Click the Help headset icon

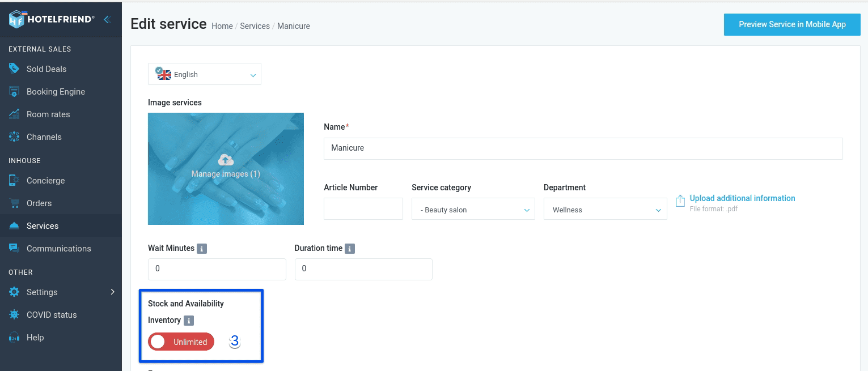pyautogui.click(x=14, y=337)
